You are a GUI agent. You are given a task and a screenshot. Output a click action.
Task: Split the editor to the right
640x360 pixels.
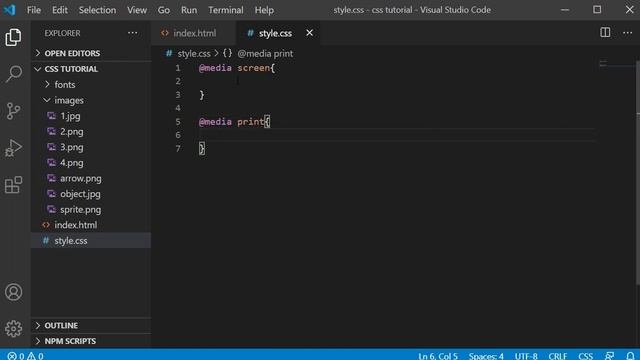click(605, 33)
